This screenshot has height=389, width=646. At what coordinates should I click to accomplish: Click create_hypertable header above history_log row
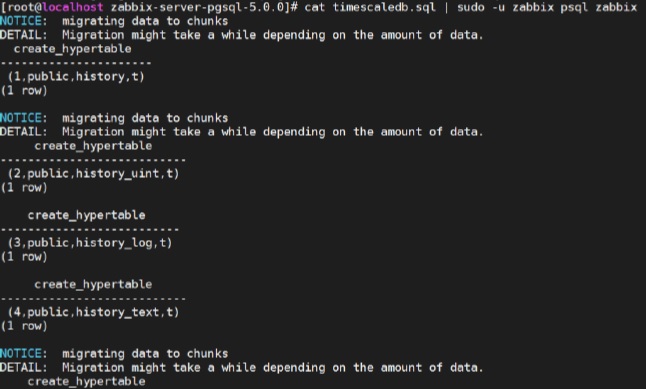(x=87, y=215)
